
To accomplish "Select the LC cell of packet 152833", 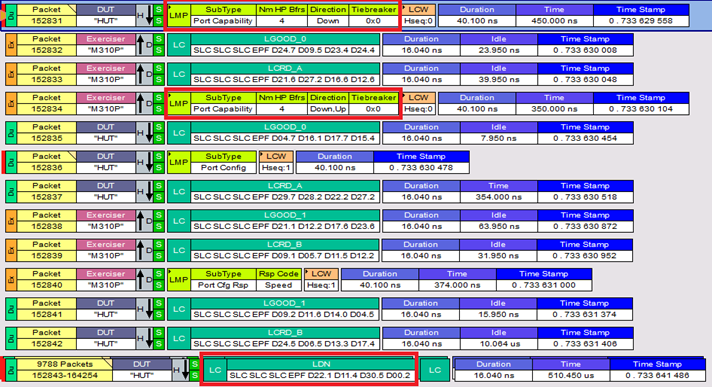I will point(179,74).
